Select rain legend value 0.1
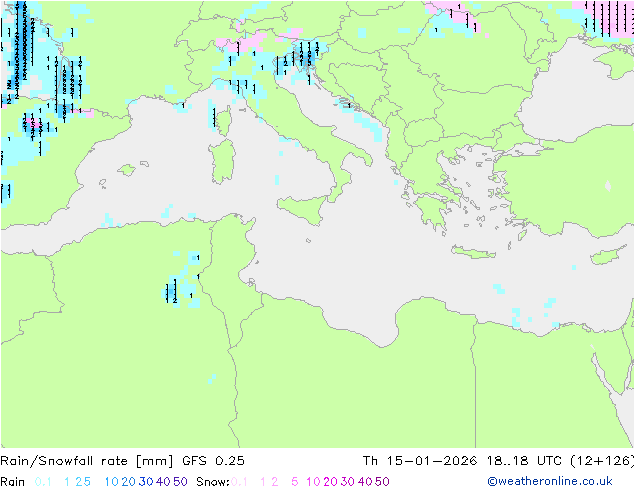Viewport: 634px width, 490px height. point(43,482)
